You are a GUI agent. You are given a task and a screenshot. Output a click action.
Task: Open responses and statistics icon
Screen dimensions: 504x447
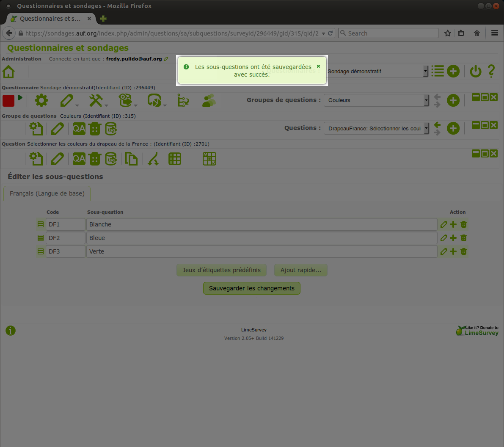point(154,100)
